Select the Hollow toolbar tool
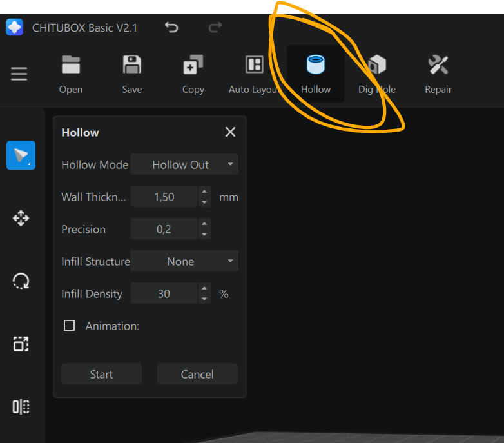504x443 pixels. tap(316, 74)
